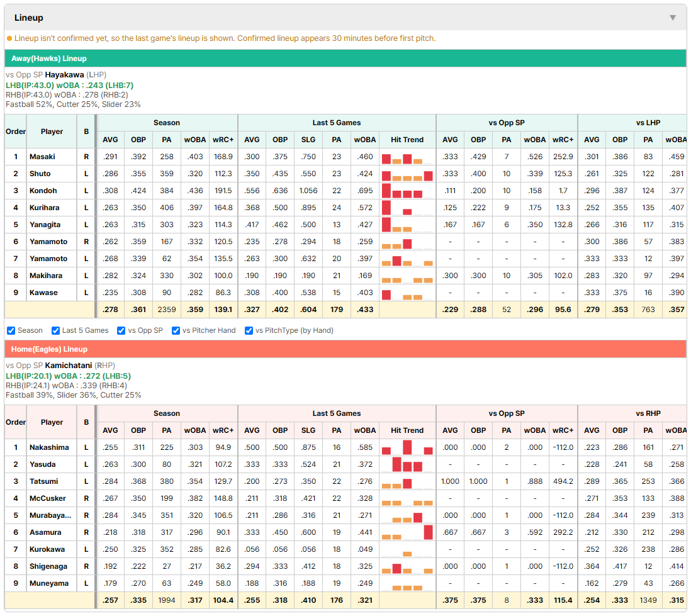Open opposing pitcher Kamichatani's link

[69, 366]
